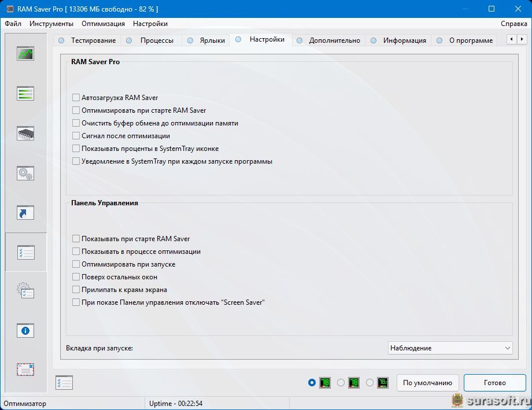
Task: Switch to the Информация tab
Action: [398, 40]
